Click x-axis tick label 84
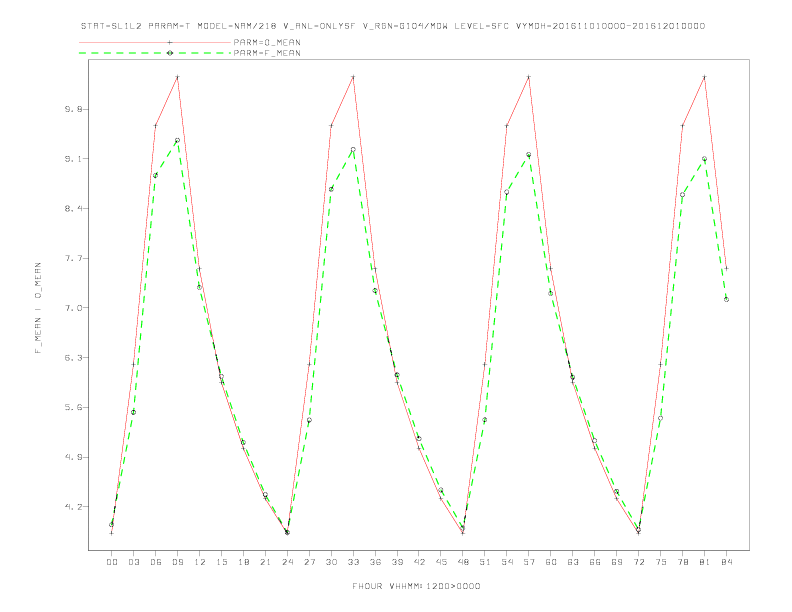 tap(727, 562)
